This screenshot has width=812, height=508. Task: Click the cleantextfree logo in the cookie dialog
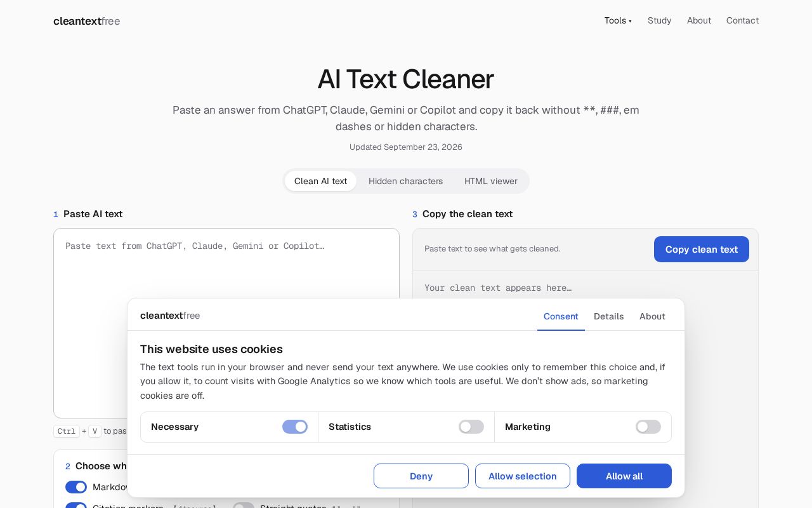(x=170, y=316)
